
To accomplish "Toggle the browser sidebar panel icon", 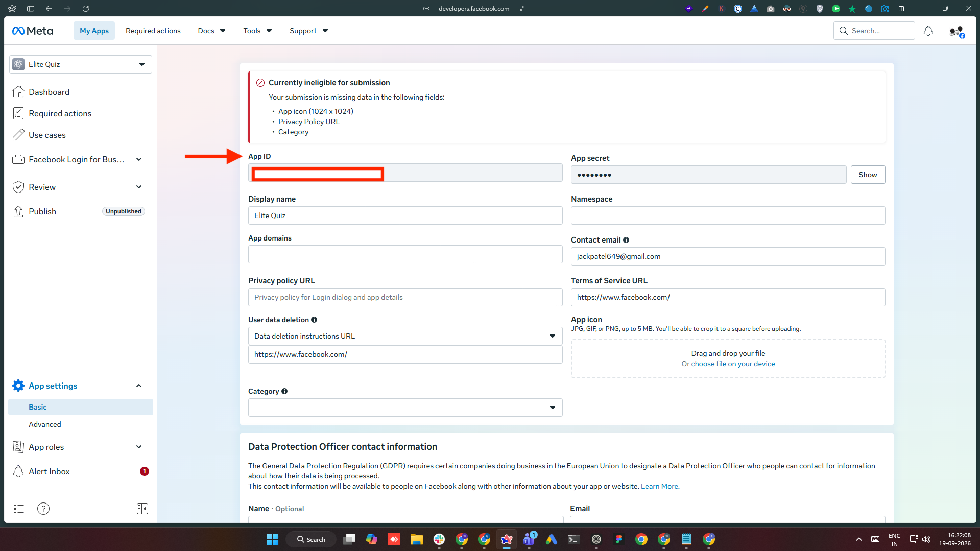I will 31,9.
